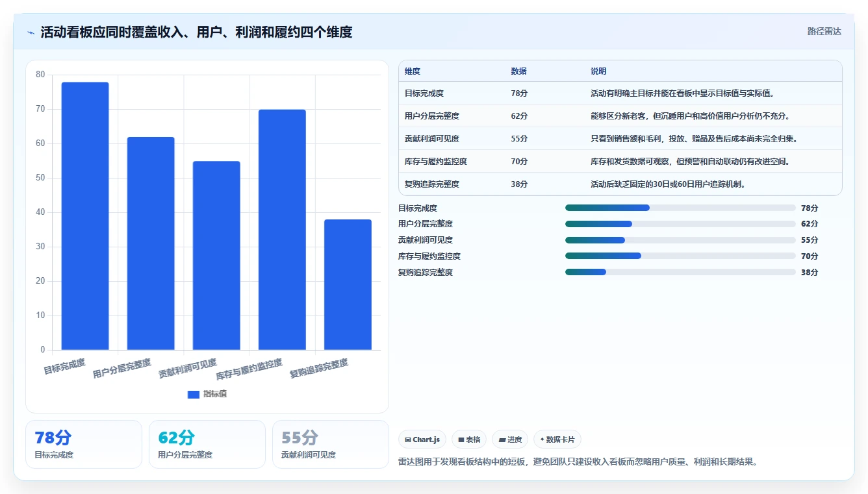This screenshot has width=868, height=494.
Task: Click the 38分 value beside progress bar
Action: point(810,272)
